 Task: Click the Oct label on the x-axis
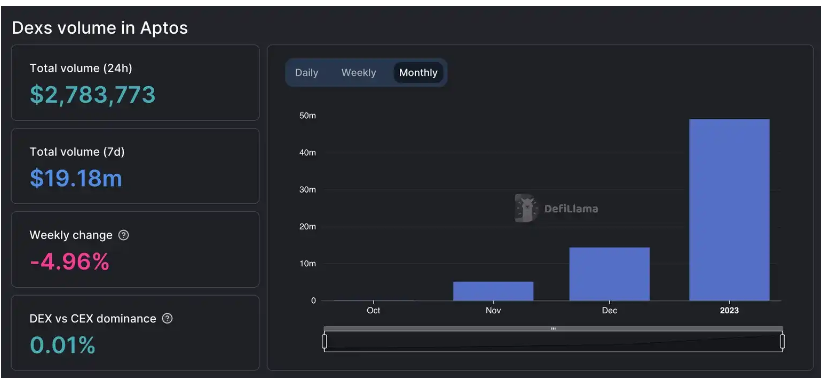click(x=373, y=310)
